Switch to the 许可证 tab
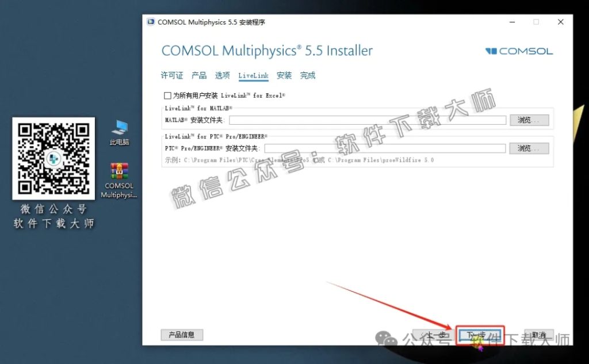Viewport: 589px width, 364px height. pyautogui.click(x=171, y=75)
